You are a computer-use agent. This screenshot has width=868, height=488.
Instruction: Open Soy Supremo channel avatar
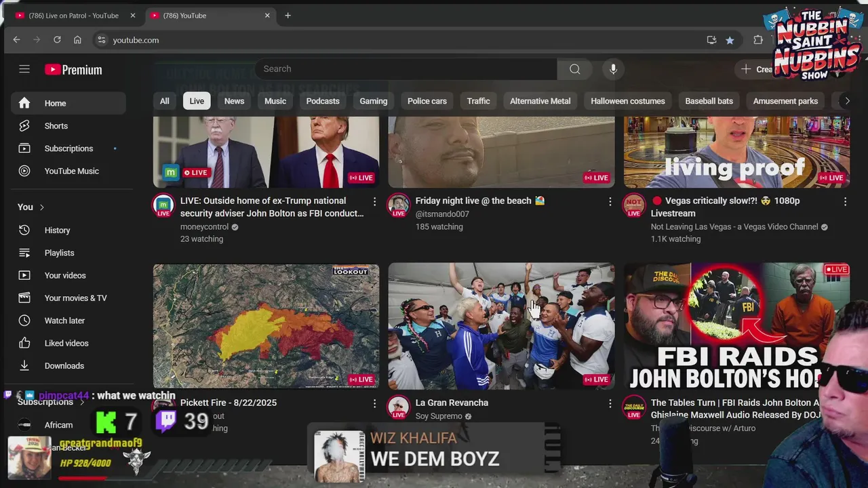[x=399, y=407]
